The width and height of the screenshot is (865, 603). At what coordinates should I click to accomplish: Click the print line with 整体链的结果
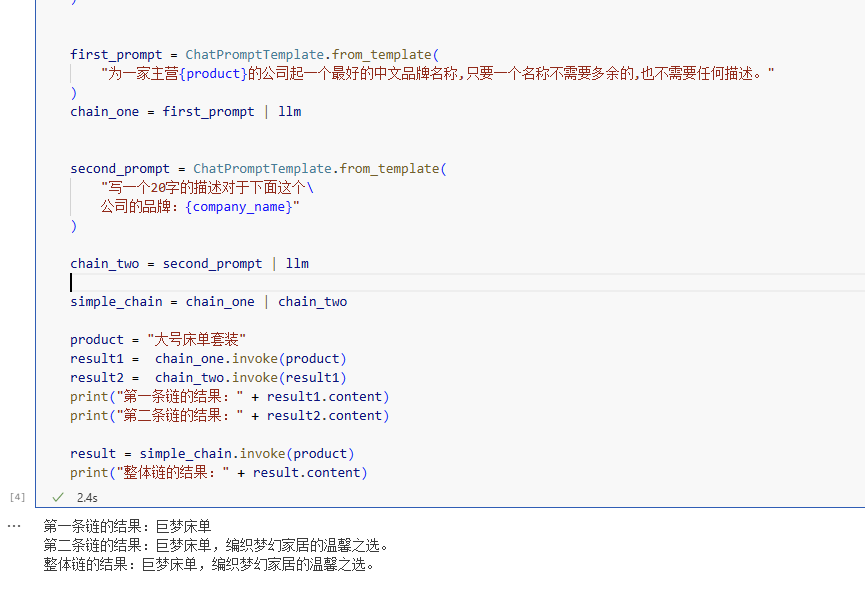point(218,472)
